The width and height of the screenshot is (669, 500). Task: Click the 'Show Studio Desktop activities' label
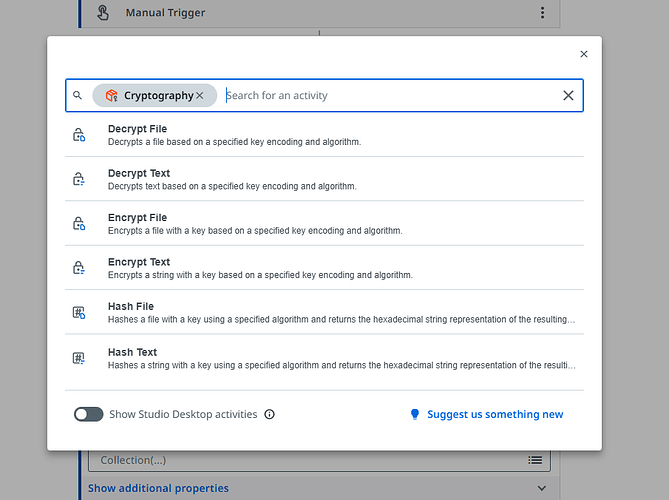[183, 414]
